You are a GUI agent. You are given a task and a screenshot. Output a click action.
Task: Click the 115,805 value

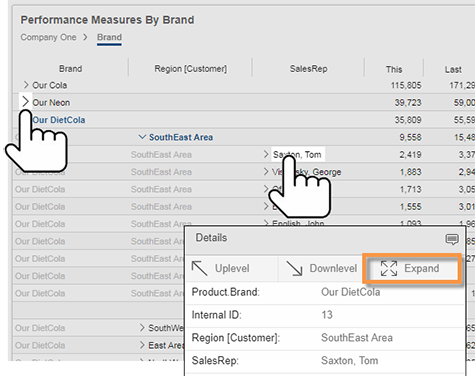coord(406,85)
